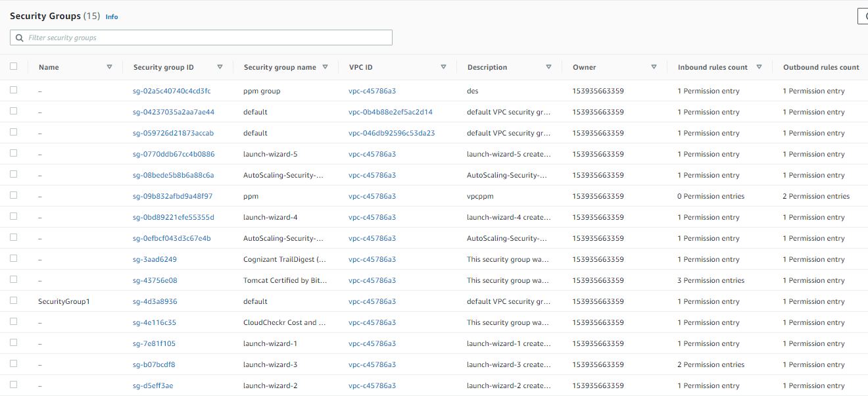Viewport: 868px width, 396px height.
Task: Click the Name column filter icon
Action: (110, 66)
